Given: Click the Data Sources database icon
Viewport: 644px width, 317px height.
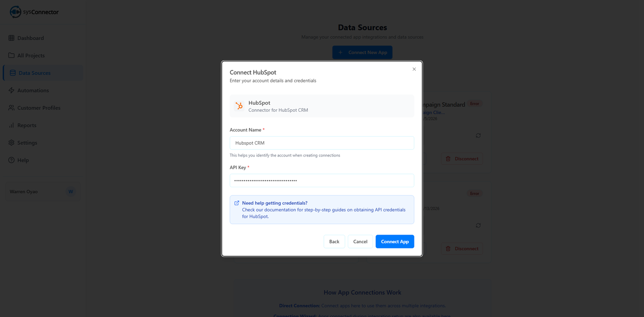Looking at the screenshot, I should pos(12,73).
